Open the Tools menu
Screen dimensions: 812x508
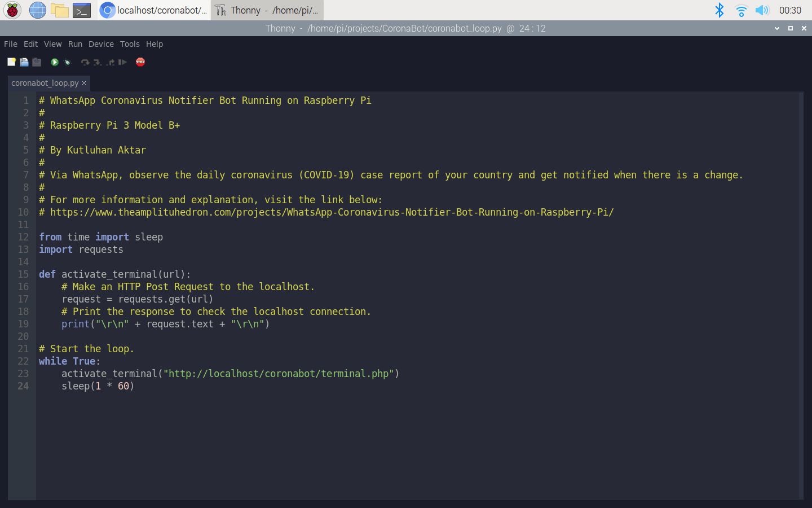[x=130, y=44]
